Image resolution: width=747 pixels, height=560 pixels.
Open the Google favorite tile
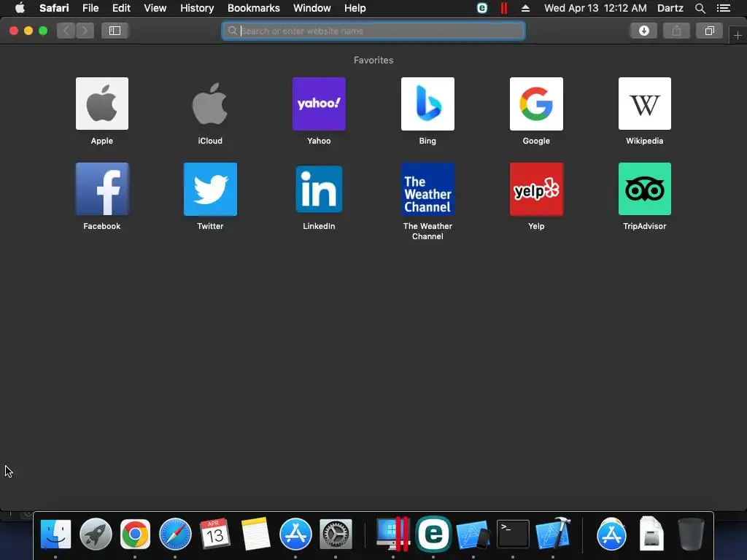[536, 104]
